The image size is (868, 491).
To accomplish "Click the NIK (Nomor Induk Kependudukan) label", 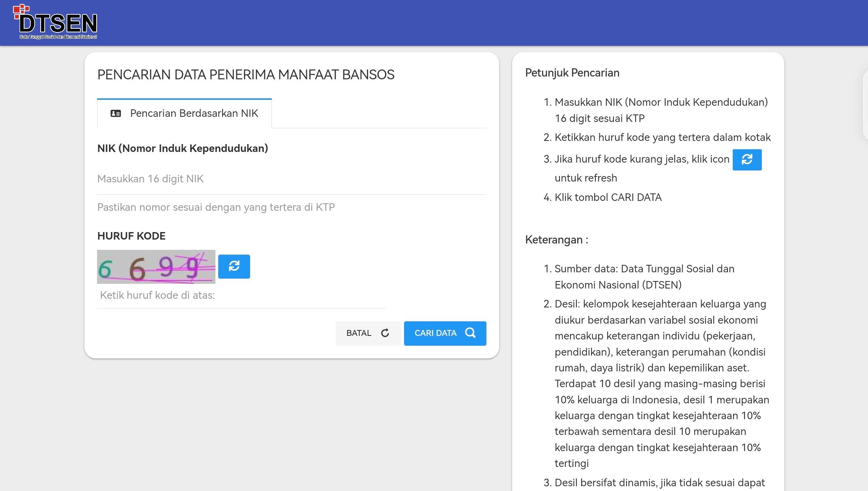I will click(x=183, y=148).
